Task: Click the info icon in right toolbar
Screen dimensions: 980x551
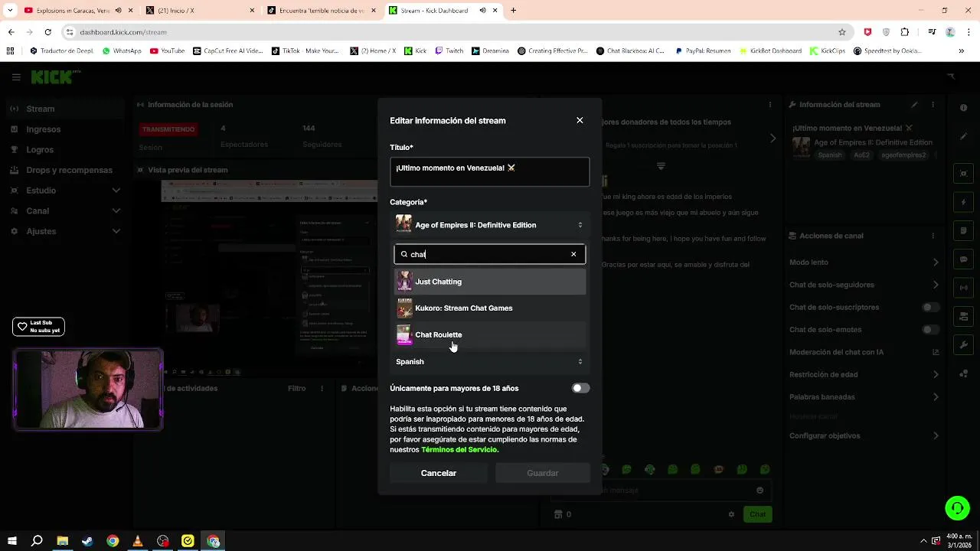Action: (964, 109)
